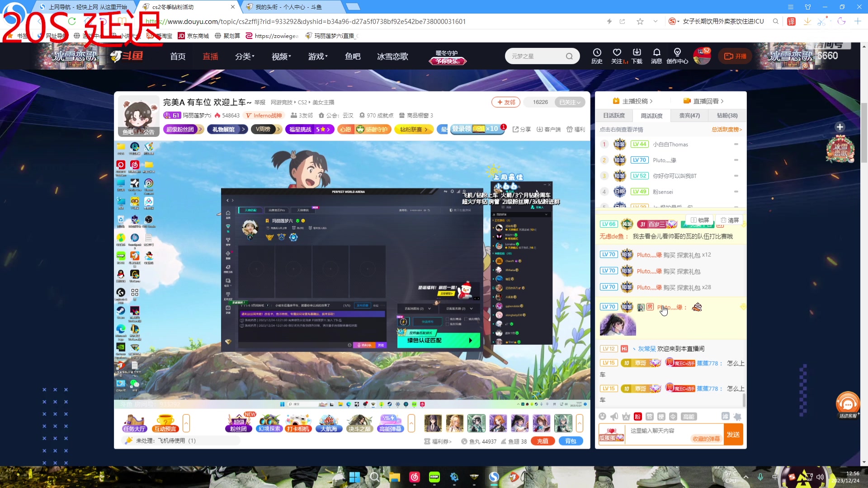This screenshot has width=868, height=488.
Task: Open 鱼吧 in navigation
Action: pyautogui.click(x=353, y=56)
